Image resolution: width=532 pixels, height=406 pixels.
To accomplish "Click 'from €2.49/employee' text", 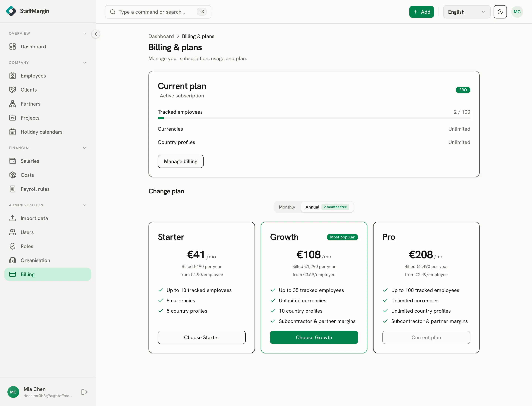I will click(426, 275).
